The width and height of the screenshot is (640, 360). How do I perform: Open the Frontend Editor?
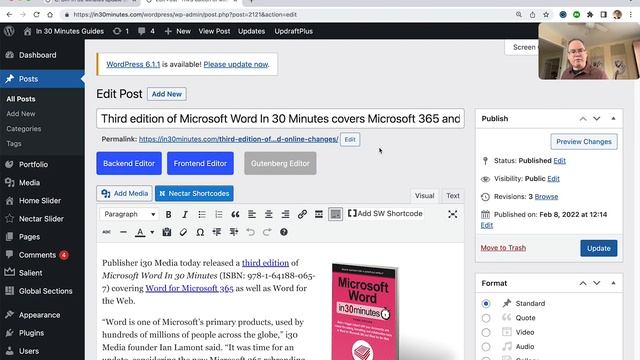(200, 163)
